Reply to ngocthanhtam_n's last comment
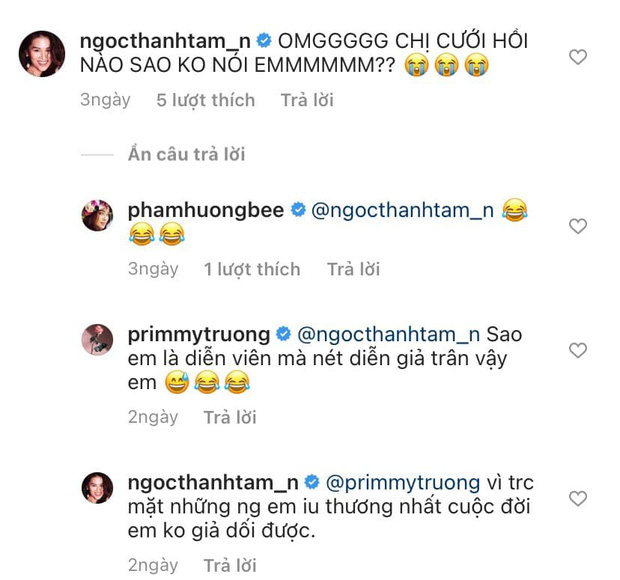Viewport: 620px width, 580px height. coord(230,565)
